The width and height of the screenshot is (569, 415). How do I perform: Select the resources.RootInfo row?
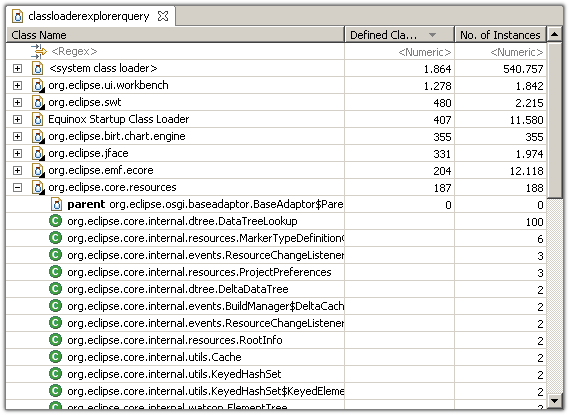[x=276, y=340]
